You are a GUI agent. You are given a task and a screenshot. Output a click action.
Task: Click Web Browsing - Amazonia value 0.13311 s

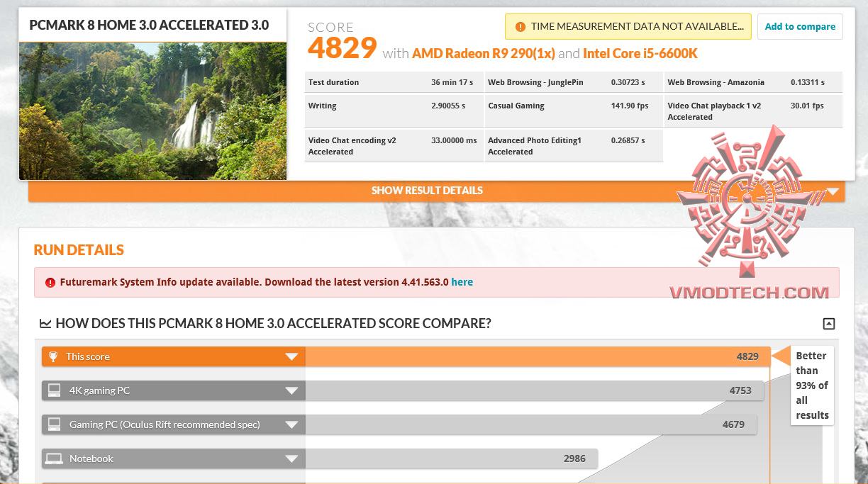tap(808, 82)
